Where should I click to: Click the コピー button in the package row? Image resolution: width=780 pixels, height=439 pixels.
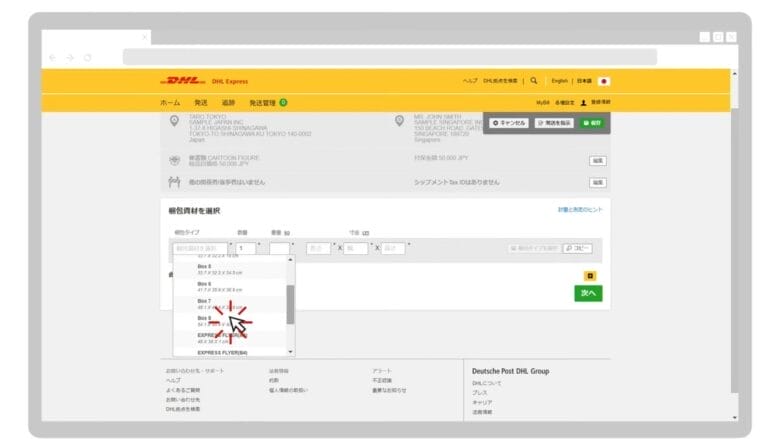point(578,248)
